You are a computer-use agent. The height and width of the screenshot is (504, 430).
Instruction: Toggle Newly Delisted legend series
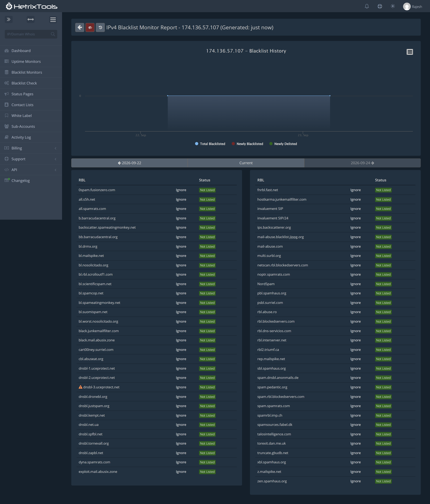pyautogui.click(x=283, y=144)
